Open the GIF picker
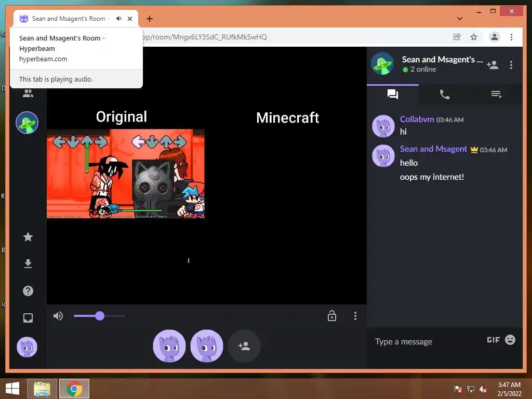 [x=494, y=340]
